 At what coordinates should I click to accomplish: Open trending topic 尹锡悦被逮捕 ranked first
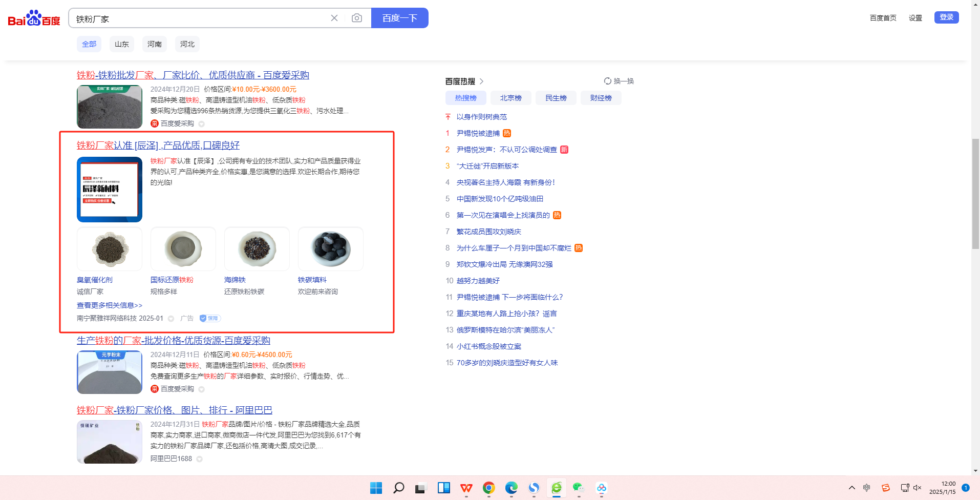point(478,133)
